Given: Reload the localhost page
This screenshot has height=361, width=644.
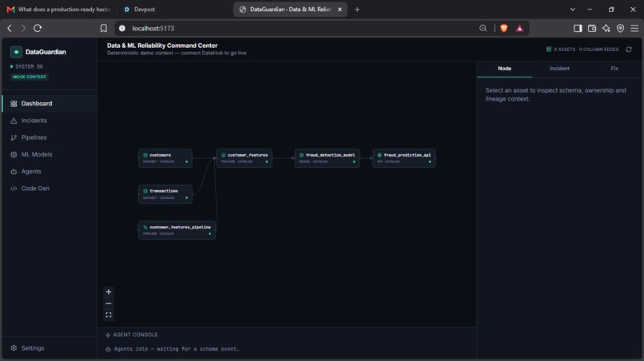Looking at the screenshot, I should click(38, 28).
